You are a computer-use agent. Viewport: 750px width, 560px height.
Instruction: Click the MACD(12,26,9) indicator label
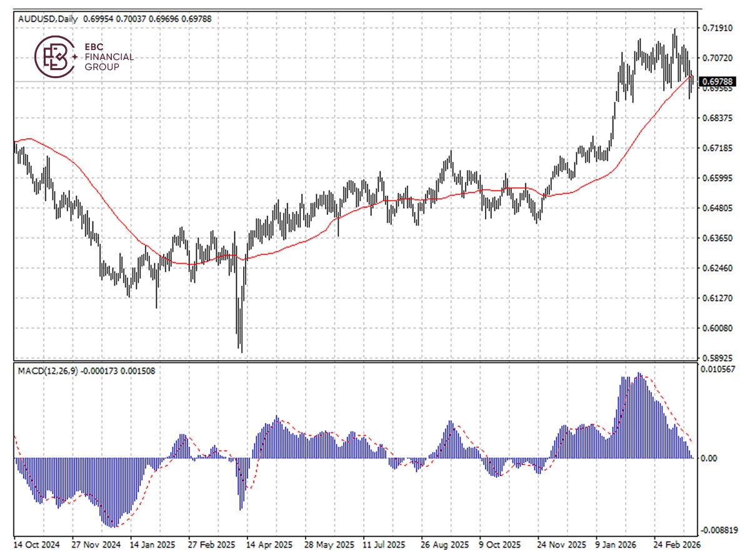coord(47,371)
